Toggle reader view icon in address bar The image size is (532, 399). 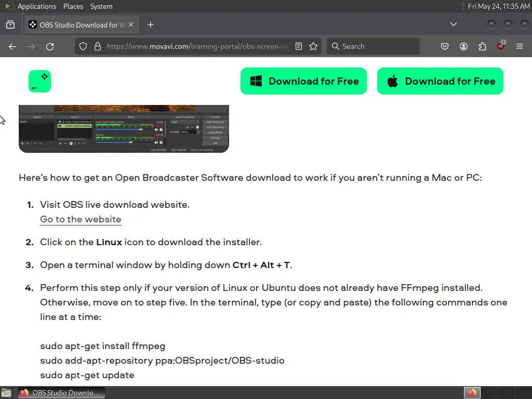[299, 46]
